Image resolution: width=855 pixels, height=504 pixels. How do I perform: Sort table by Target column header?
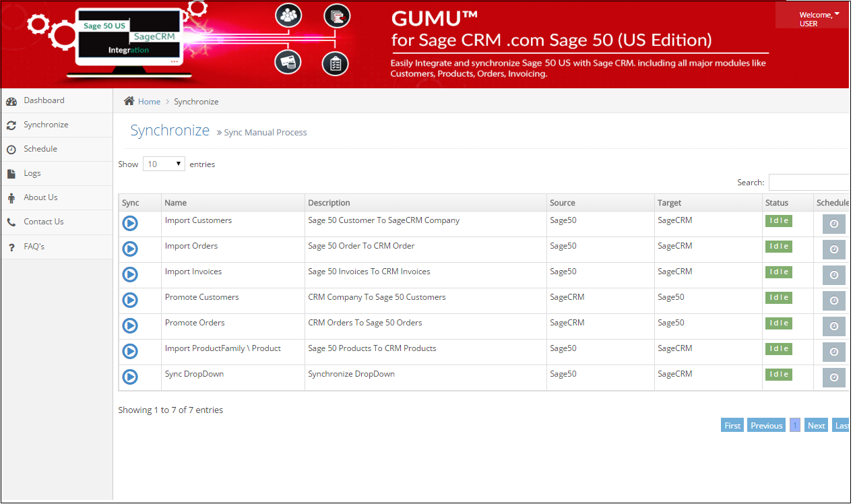pos(708,203)
